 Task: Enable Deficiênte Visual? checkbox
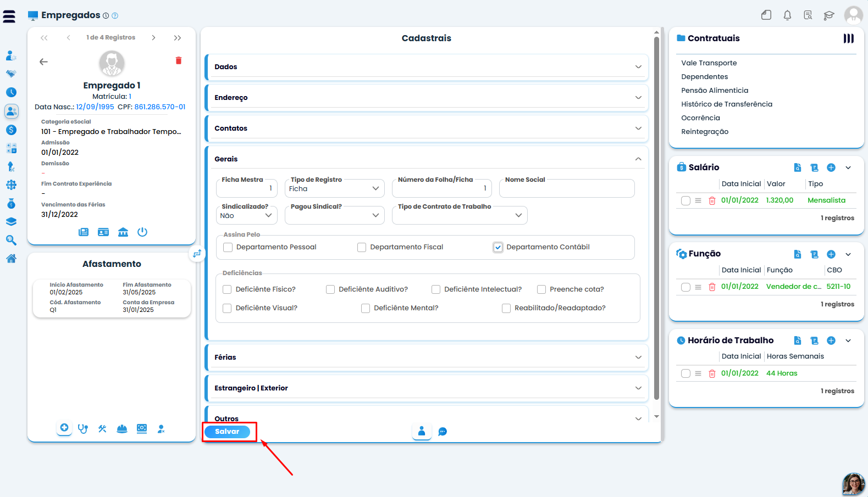(x=227, y=308)
